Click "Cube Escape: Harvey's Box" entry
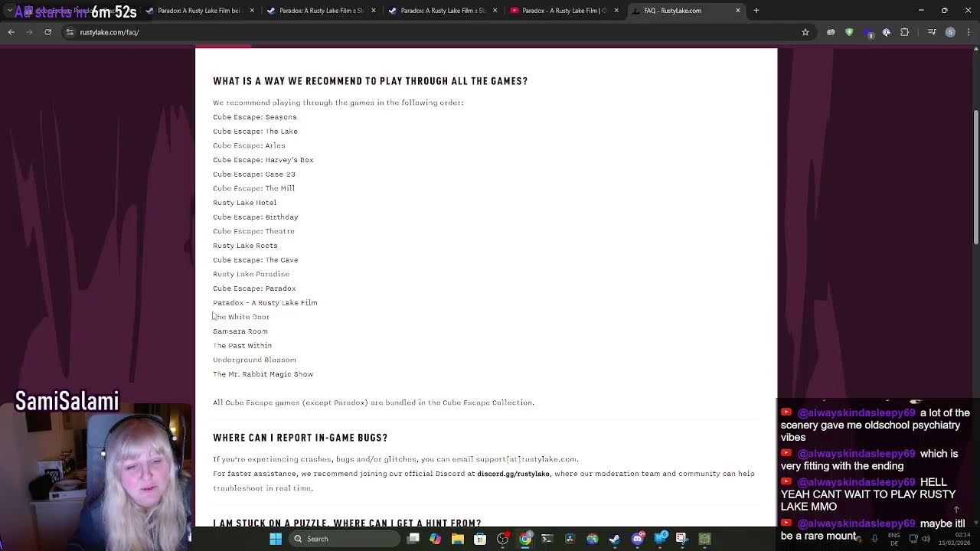Viewport: 980px width, 551px height. click(263, 160)
